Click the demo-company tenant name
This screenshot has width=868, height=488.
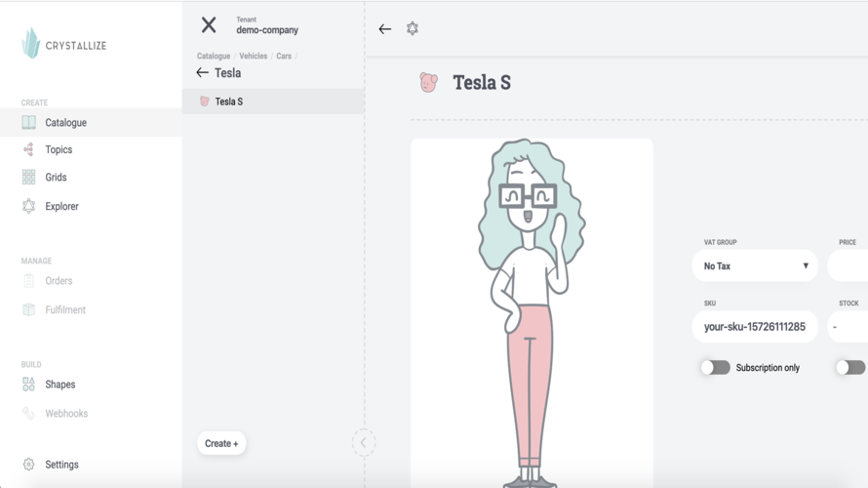(267, 30)
